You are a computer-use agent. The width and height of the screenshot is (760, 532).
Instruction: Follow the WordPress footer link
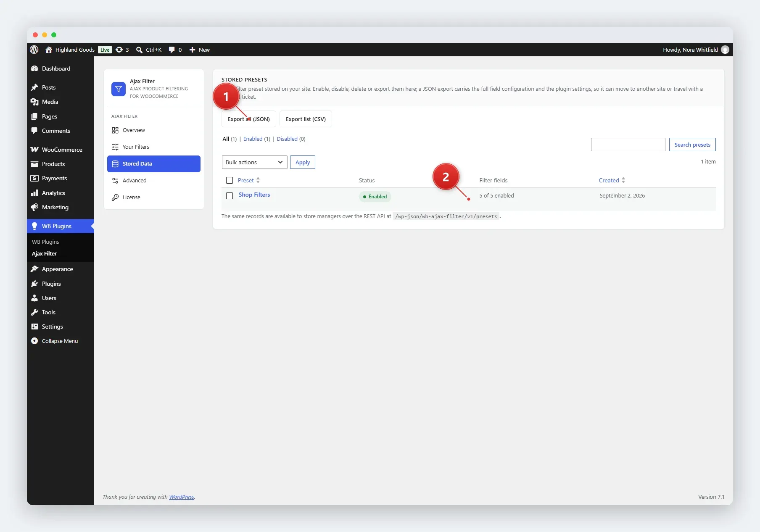pos(182,497)
